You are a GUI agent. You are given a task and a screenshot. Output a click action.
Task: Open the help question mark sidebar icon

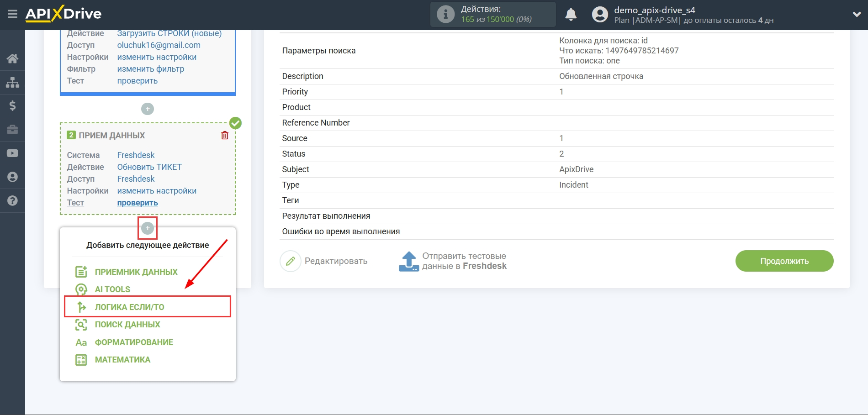[x=12, y=201]
